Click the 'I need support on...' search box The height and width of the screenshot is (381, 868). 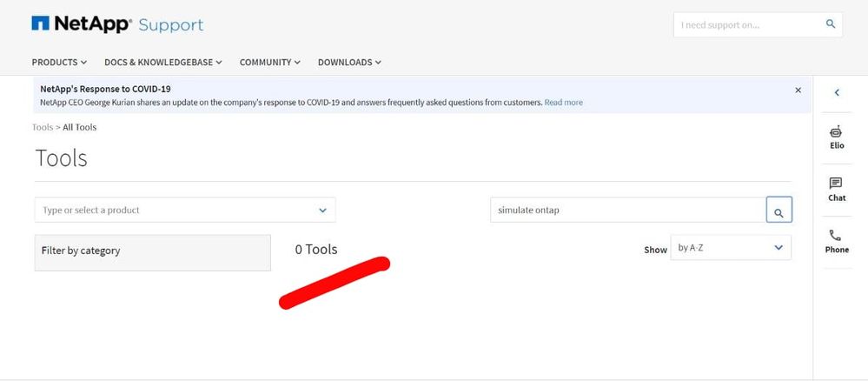tap(758, 25)
